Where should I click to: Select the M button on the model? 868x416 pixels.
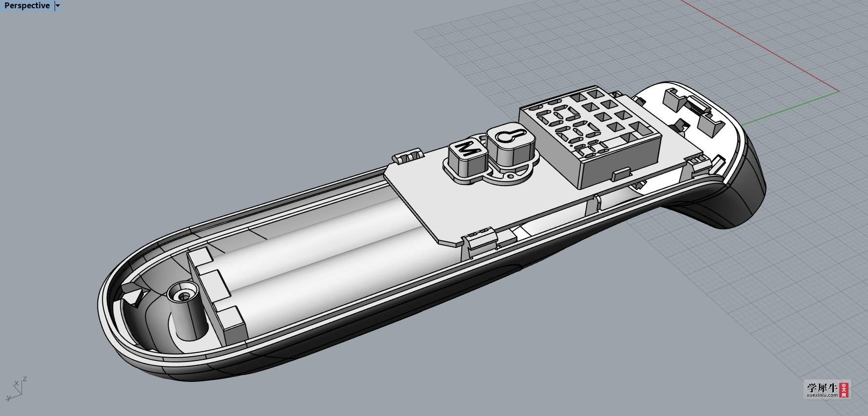(468, 156)
